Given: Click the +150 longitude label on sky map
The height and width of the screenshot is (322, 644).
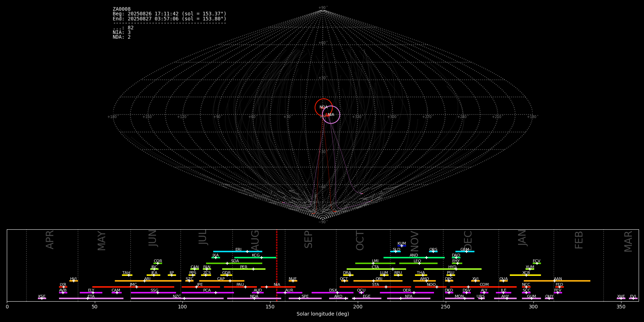Looking at the screenshot, I should (147, 117).
